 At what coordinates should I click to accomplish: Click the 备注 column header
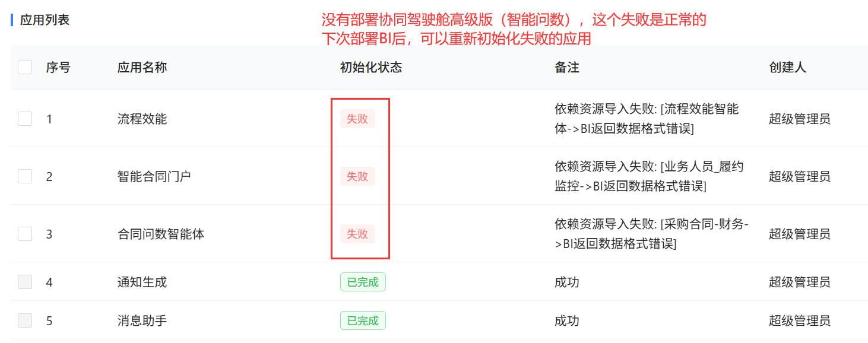pos(566,67)
